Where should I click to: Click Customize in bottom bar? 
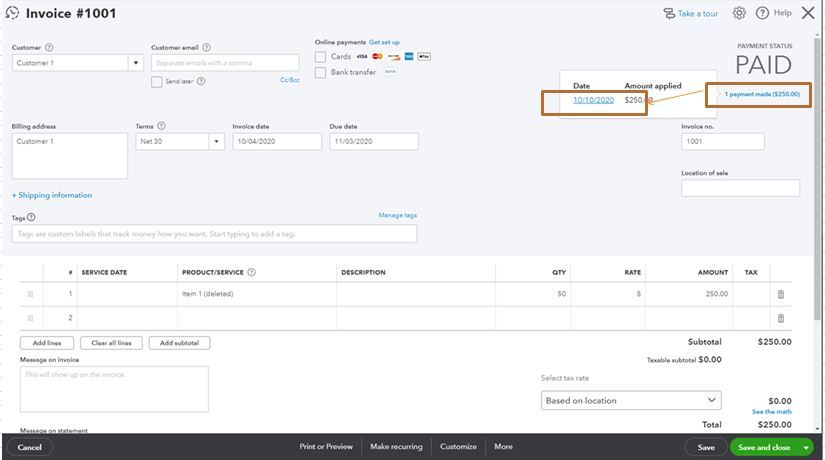[x=458, y=446]
